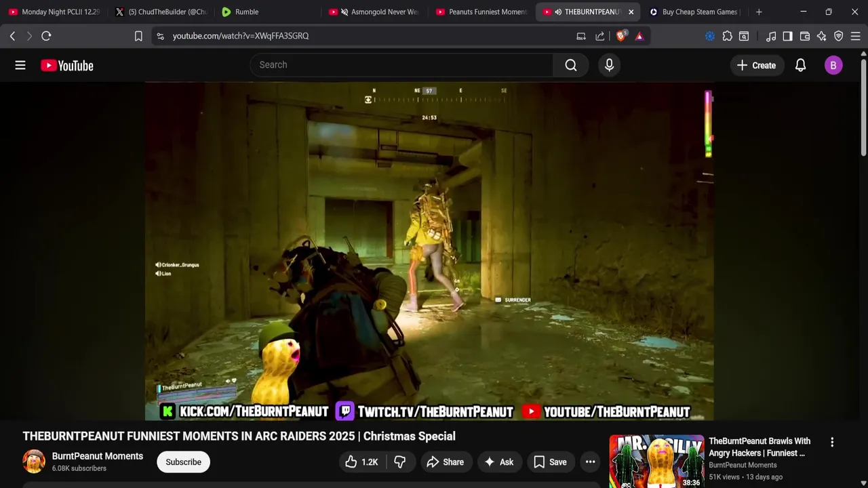Click the Mr. Silly recommended video thumbnail

656,462
